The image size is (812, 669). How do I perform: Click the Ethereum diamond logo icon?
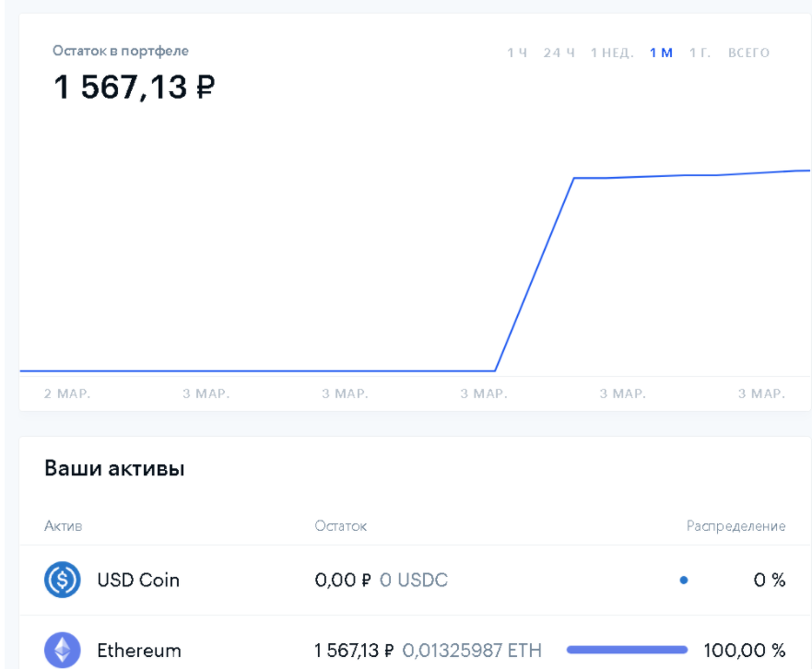[63, 651]
